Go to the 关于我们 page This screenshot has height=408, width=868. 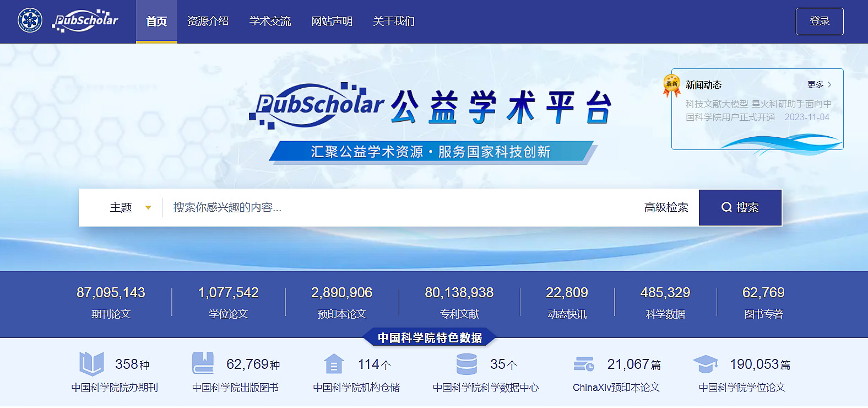[394, 22]
